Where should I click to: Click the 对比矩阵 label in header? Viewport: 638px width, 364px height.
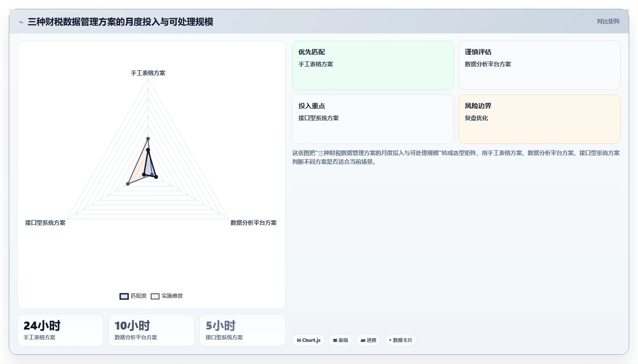click(608, 21)
